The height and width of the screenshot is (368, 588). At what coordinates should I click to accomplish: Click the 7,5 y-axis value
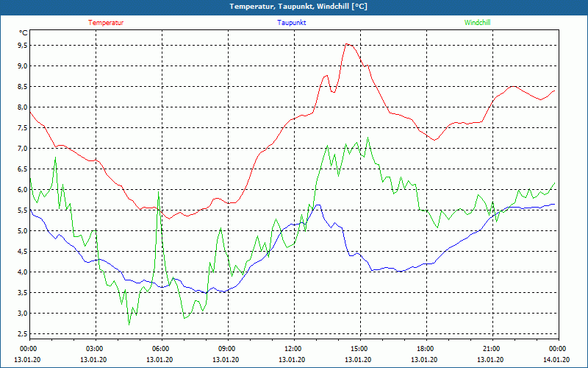pyautogui.click(x=24, y=128)
